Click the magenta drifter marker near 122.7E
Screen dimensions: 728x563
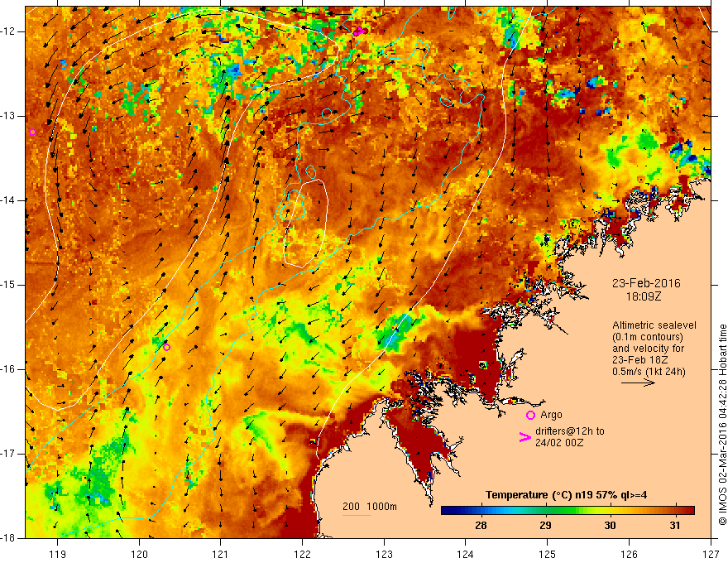pyautogui.click(x=360, y=31)
